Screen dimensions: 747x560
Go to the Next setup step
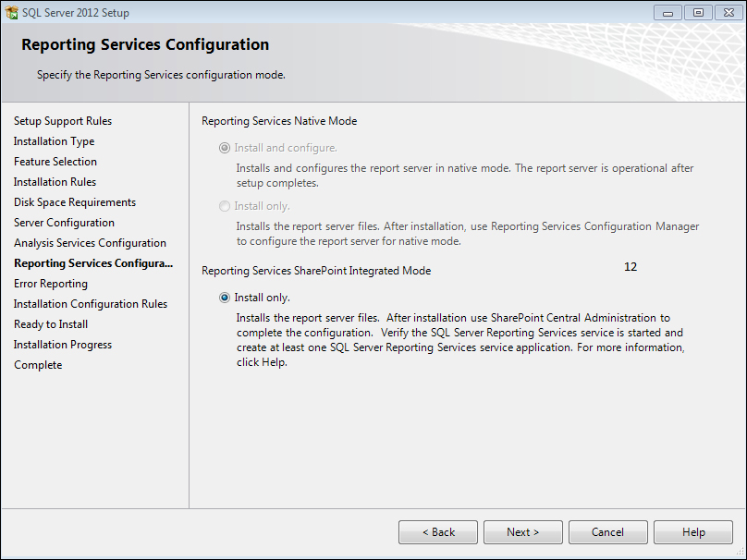point(523,532)
